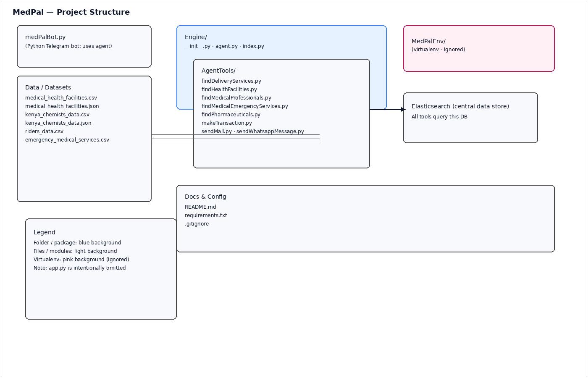Click findPharmaceuticals.py entry
The width and height of the screenshot is (588, 378).
click(x=231, y=115)
